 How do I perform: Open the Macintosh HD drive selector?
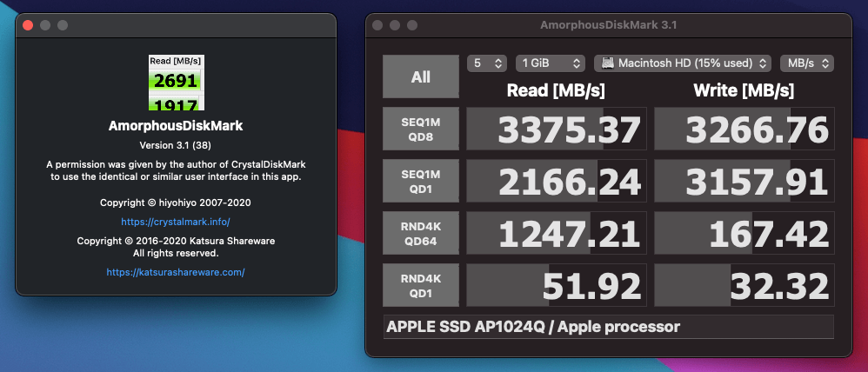(x=683, y=63)
